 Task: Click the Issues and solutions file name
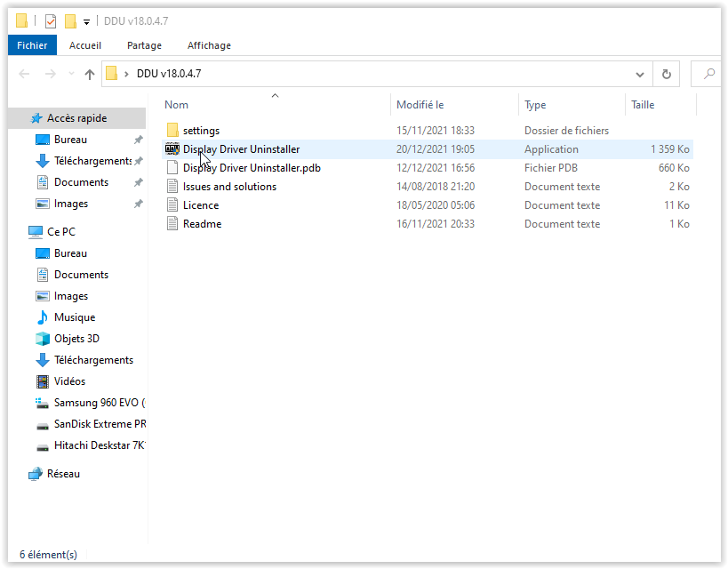229,187
